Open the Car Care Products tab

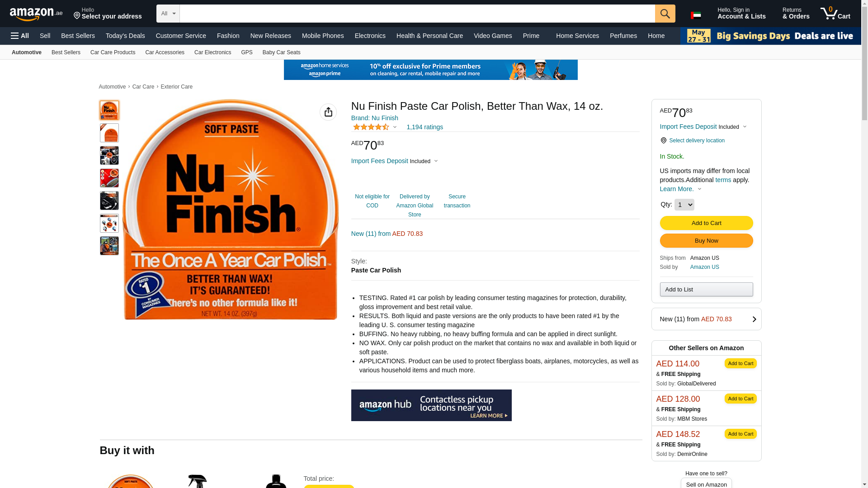pyautogui.click(x=113, y=52)
